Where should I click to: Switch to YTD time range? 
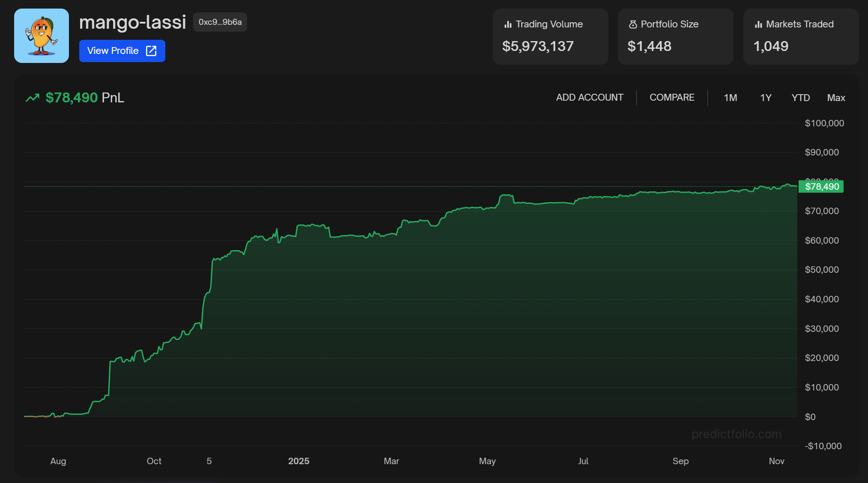(800, 98)
